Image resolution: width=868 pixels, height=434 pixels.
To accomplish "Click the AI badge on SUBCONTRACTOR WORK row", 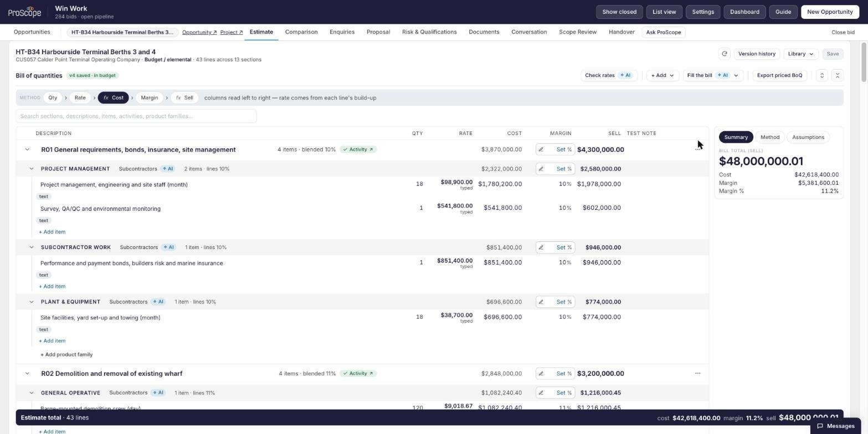I will tap(169, 247).
